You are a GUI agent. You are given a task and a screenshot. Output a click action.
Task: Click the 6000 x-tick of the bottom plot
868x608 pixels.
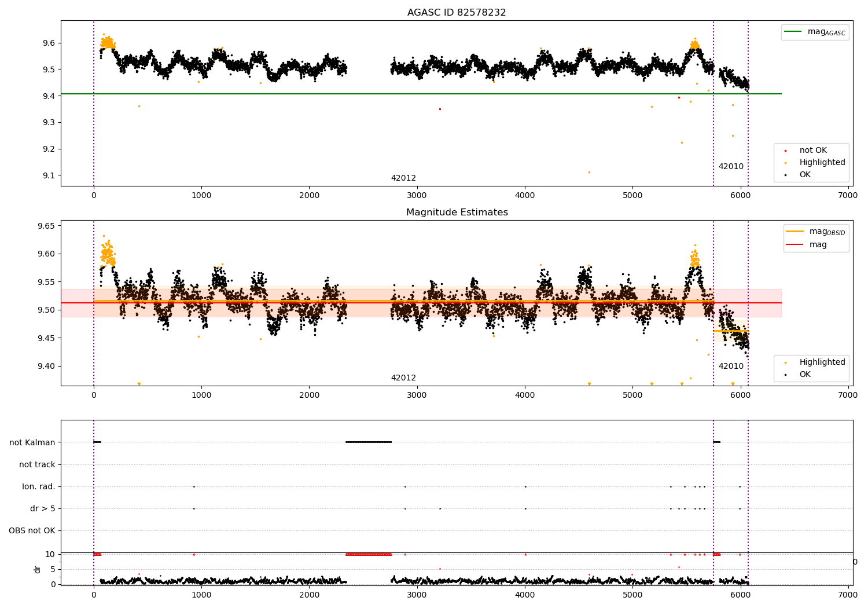pos(740,595)
